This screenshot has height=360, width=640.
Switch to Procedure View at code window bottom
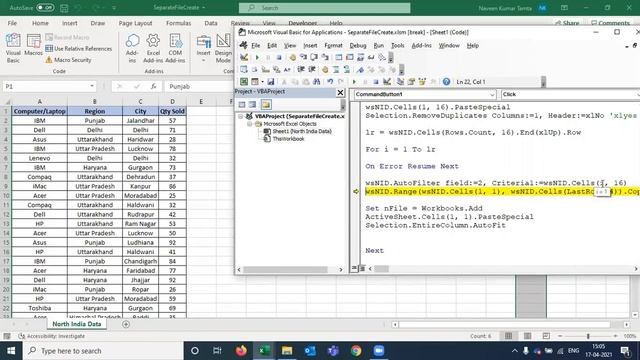coord(354,268)
